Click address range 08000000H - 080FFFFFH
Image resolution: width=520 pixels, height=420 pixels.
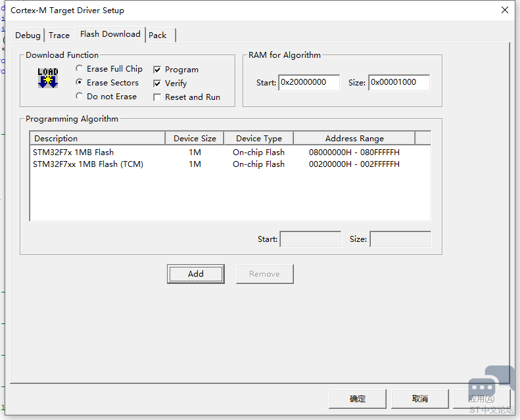pos(354,152)
